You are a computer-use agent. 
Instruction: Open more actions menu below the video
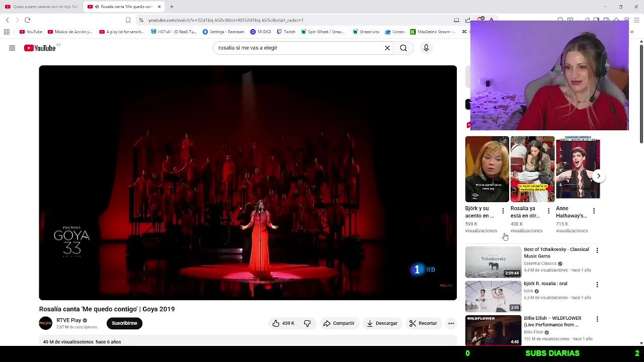451,323
